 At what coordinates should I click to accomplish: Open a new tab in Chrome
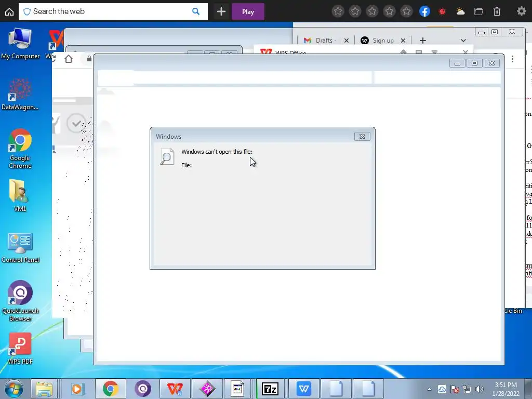click(423, 41)
